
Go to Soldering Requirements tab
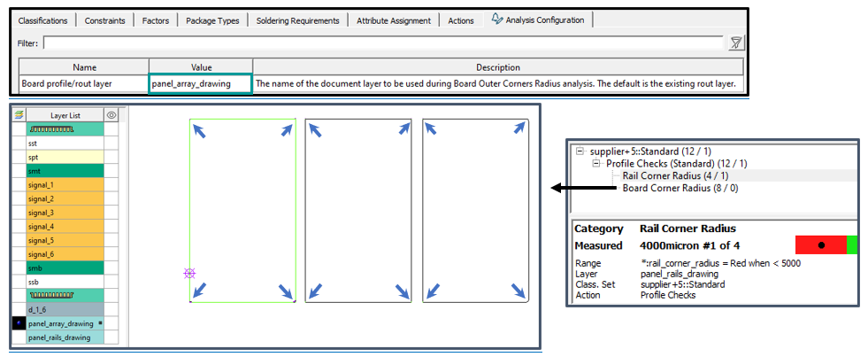pyautogui.click(x=298, y=20)
